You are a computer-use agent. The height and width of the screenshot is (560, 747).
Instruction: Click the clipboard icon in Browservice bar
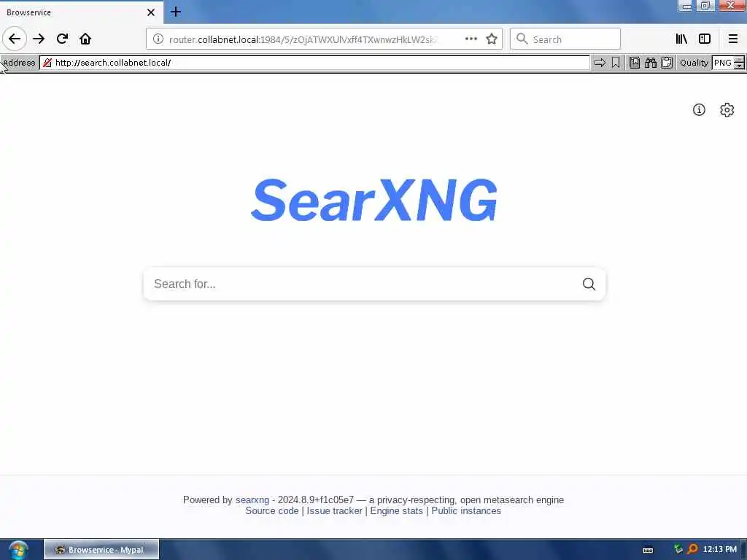(667, 63)
